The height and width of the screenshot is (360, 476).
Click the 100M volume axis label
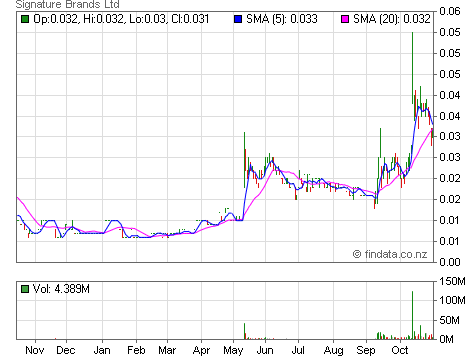click(x=452, y=300)
